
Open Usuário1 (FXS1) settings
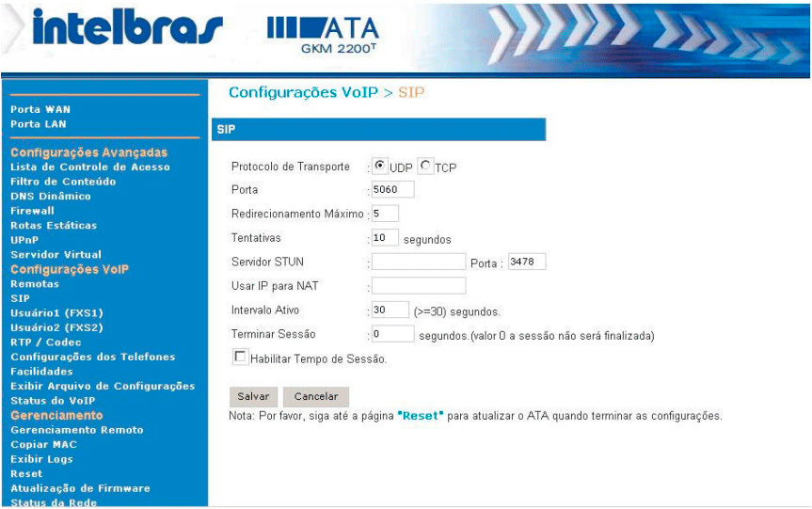pyautogui.click(x=57, y=312)
